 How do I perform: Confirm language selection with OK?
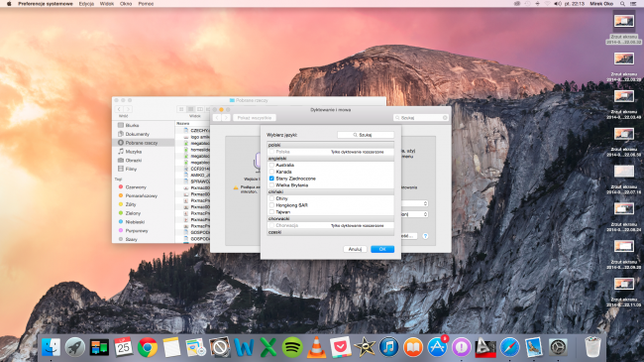[382, 249]
